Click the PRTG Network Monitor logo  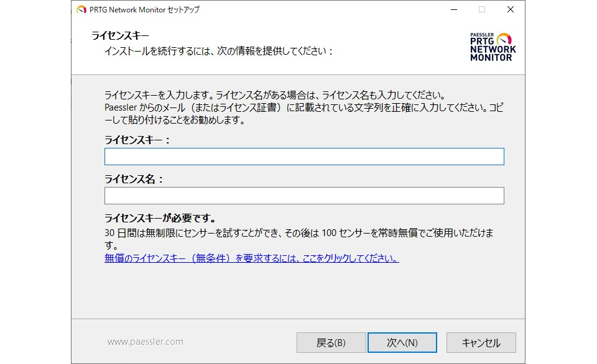(x=493, y=47)
